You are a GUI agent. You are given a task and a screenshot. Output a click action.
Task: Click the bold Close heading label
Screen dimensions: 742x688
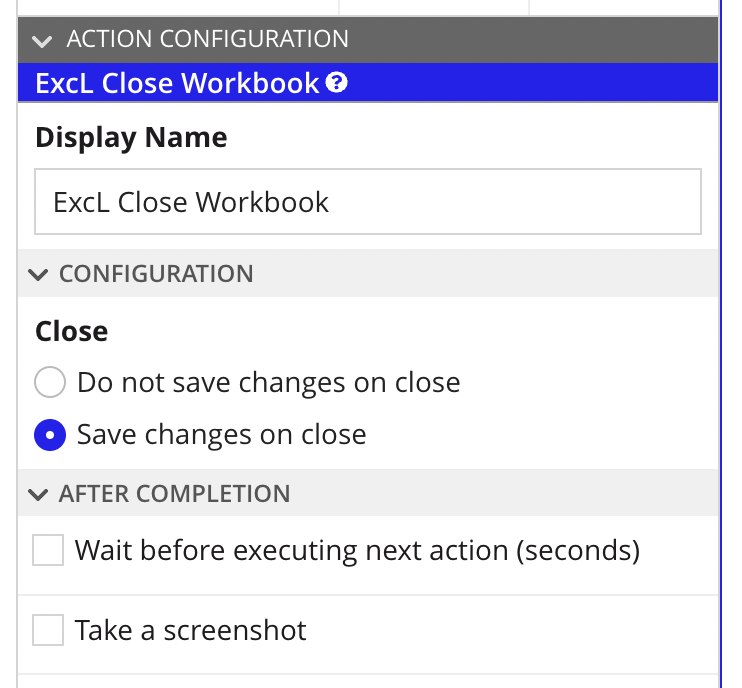(71, 331)
